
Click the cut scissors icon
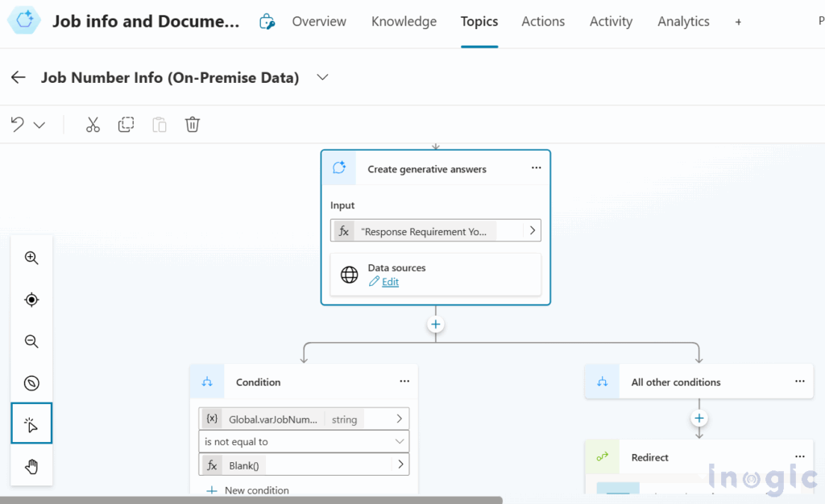tap(93, 125)
